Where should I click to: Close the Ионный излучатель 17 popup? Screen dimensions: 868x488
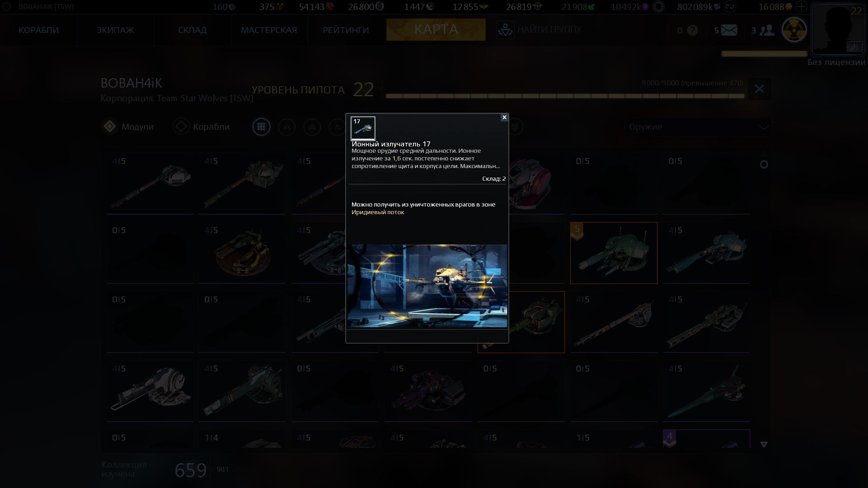click(504, 117)
